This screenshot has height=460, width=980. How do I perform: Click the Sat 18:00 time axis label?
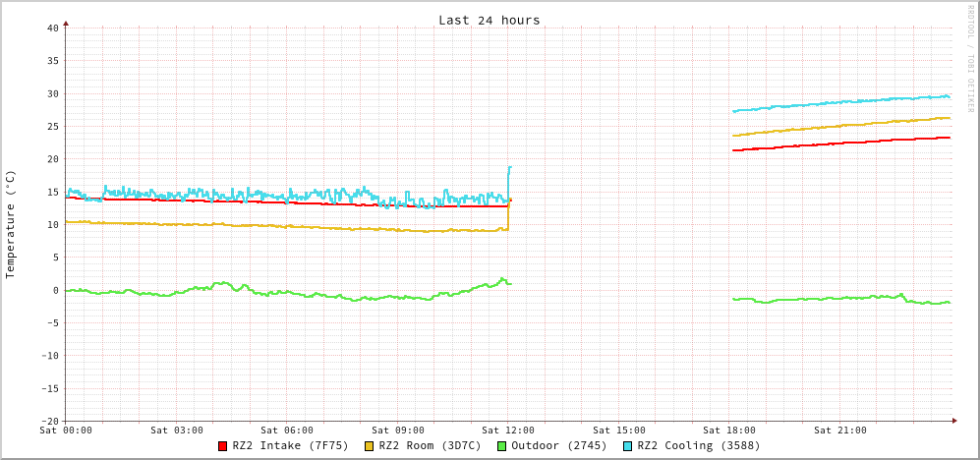[x=729, y=430]
